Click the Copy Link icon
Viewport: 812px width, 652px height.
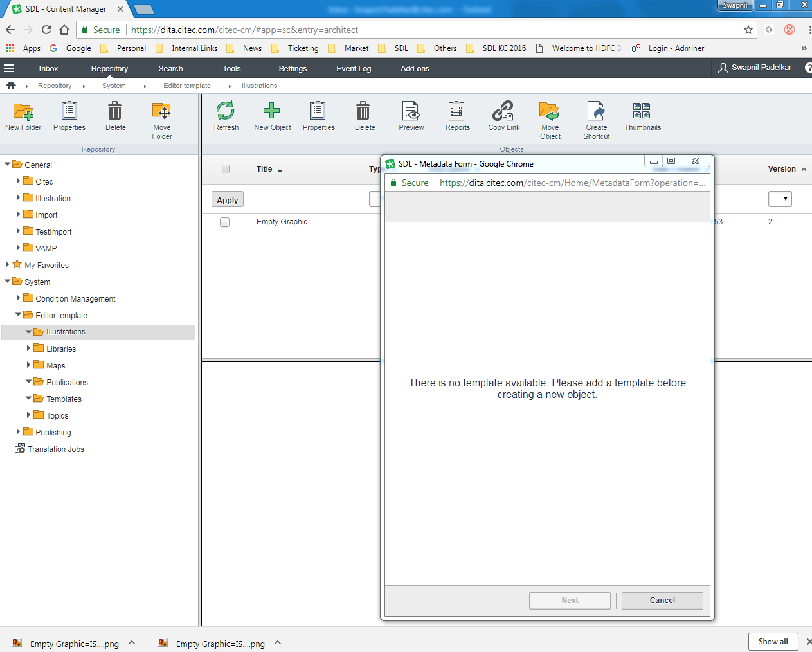tap(503, 112)
